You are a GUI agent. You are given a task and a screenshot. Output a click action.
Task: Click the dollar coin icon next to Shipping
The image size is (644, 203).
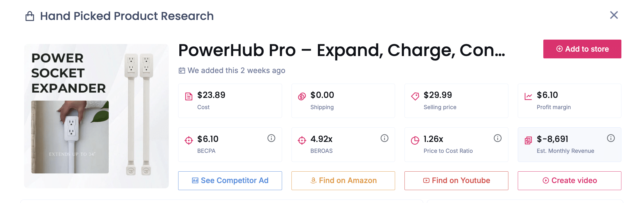(x=301, y=95)
